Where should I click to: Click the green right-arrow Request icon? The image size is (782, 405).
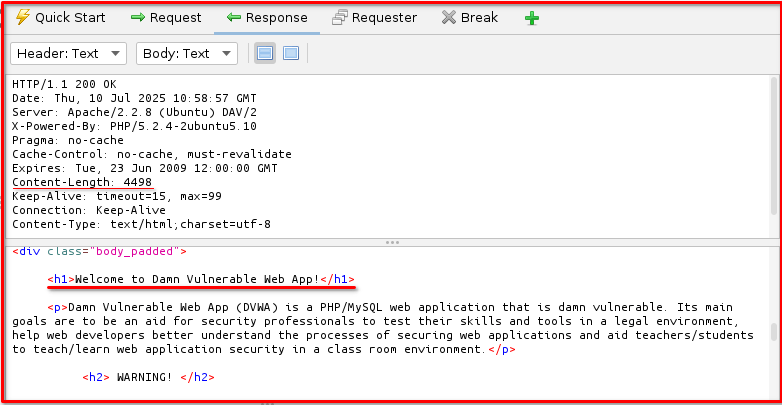pyautogui.click(x=138, y=18)
